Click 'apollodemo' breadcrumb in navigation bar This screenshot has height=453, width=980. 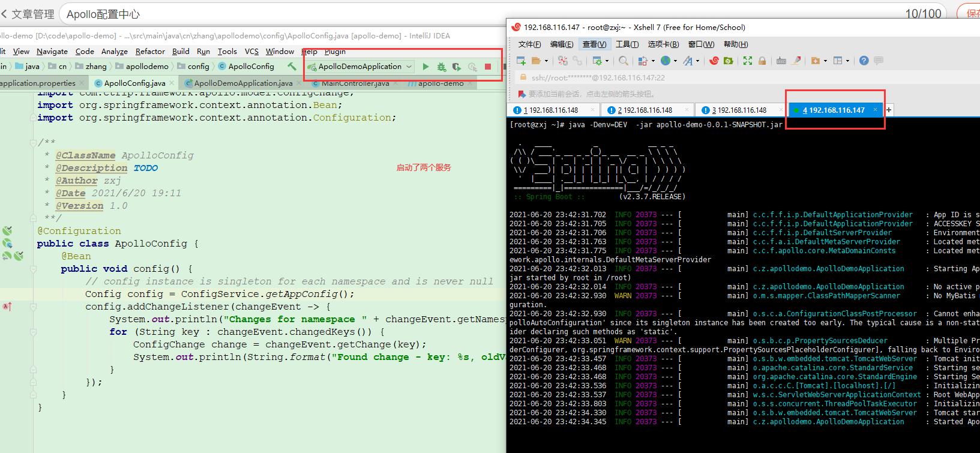point(147,67)
